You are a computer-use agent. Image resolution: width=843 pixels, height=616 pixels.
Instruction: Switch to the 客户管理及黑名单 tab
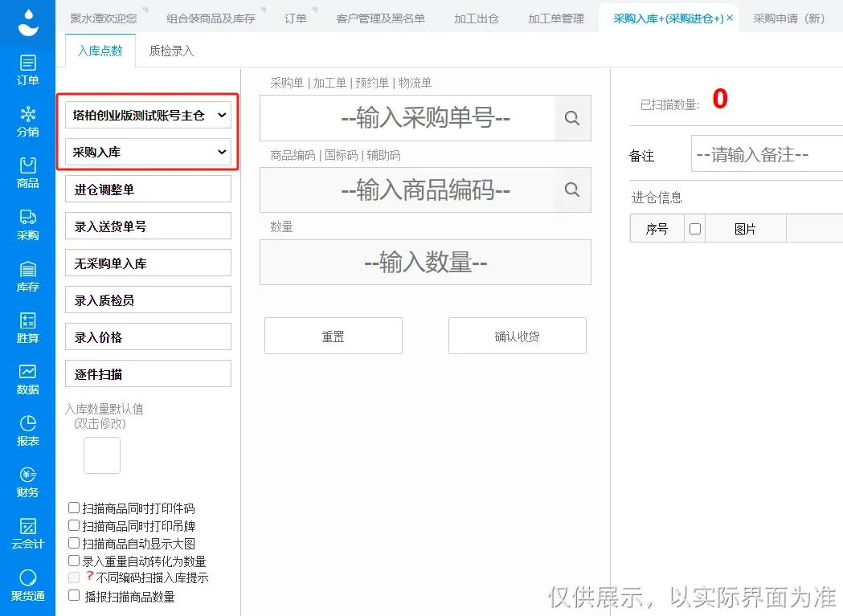380,18
